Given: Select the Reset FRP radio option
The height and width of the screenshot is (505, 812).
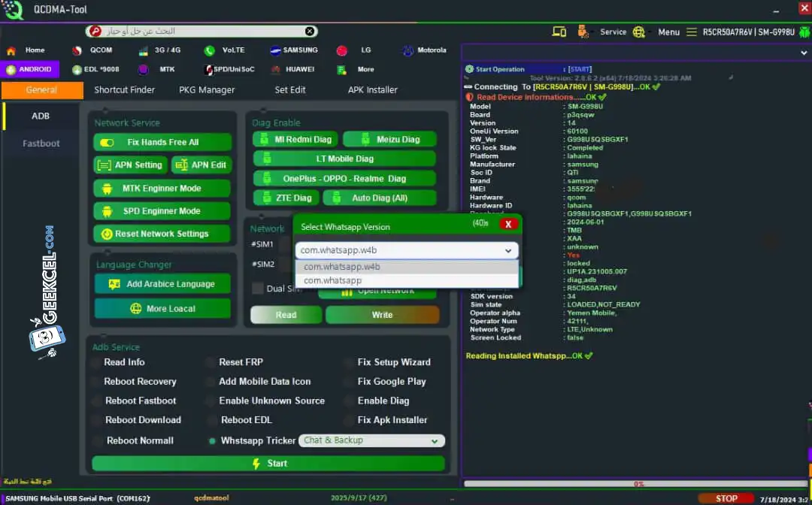Looking at the screenshot, I should pos(211,362).
